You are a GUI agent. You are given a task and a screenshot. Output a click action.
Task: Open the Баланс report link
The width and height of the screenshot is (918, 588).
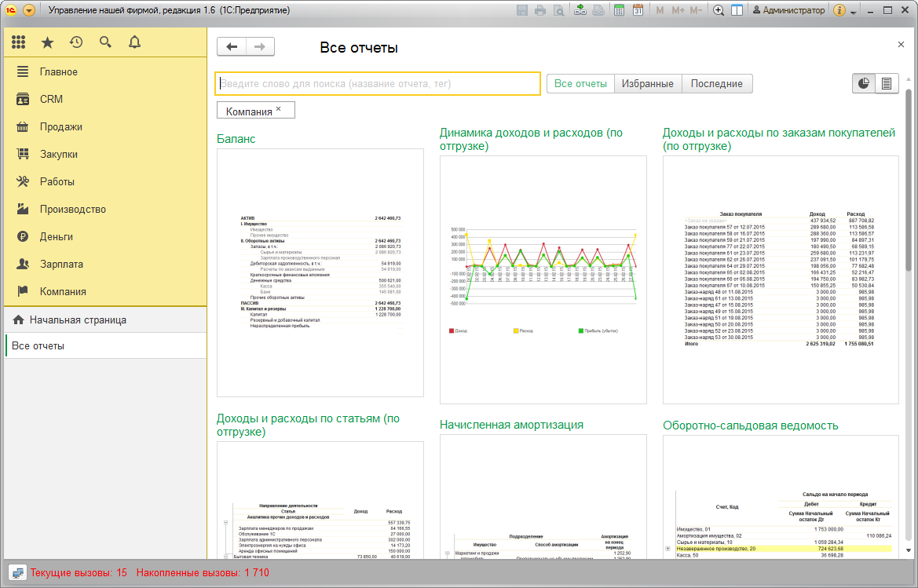tap(236, 139)
